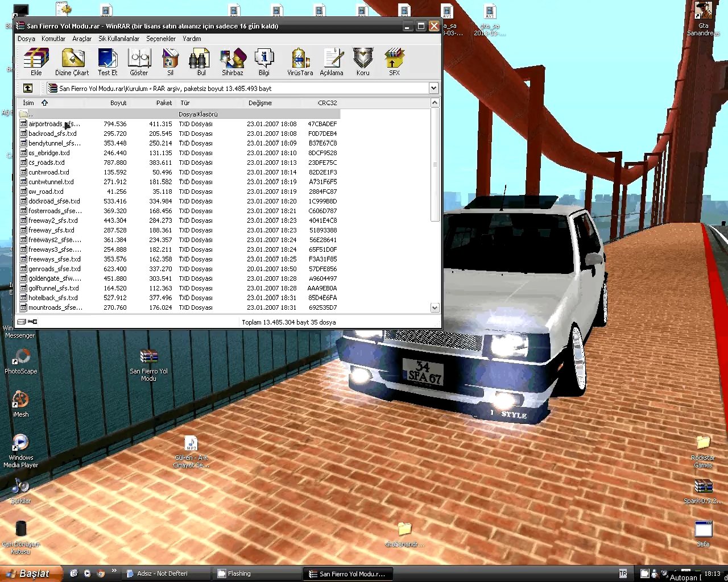This screenshot has height=582, width=728.
Task: Click the file list scroll down arrow
Action: (435, 307)
